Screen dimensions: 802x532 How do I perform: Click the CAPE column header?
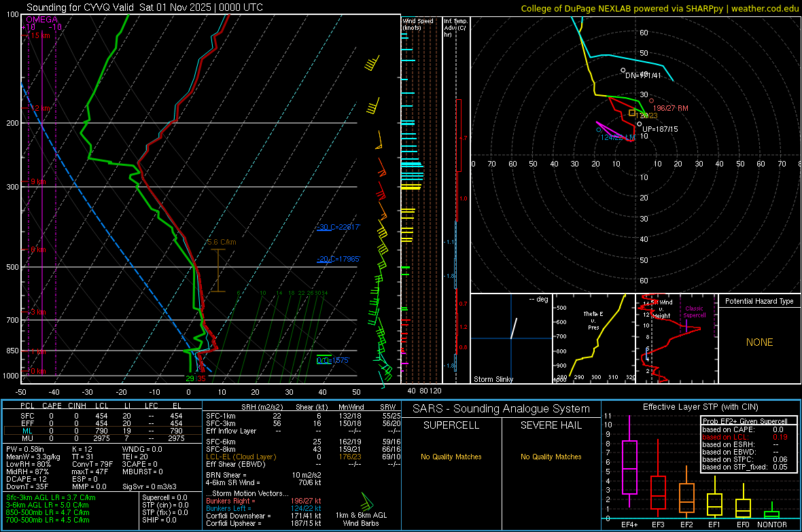[52, 406]
